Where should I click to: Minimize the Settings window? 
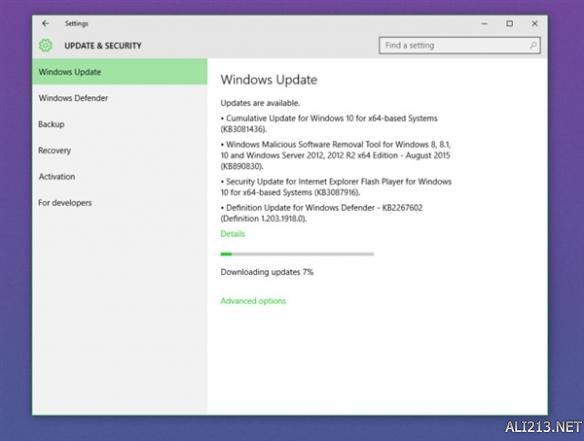[484, 23]
